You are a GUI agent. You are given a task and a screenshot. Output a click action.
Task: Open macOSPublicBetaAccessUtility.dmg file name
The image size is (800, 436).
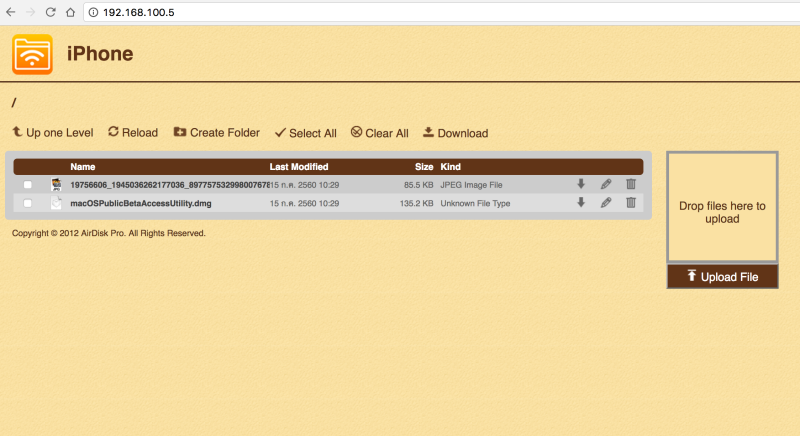141,203
